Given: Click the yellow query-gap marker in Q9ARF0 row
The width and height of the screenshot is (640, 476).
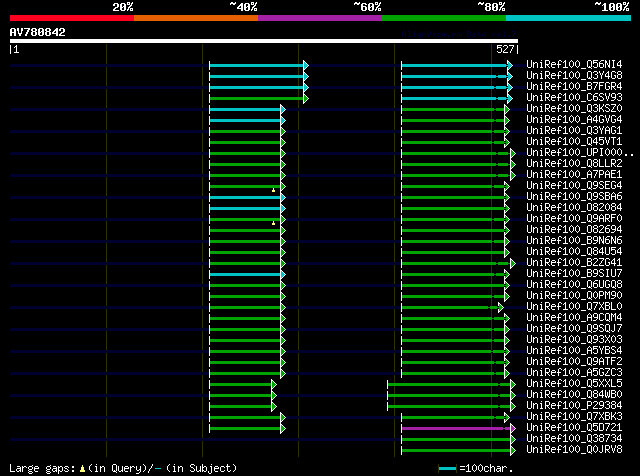Looking at the screenshot, I should (273, 223).
